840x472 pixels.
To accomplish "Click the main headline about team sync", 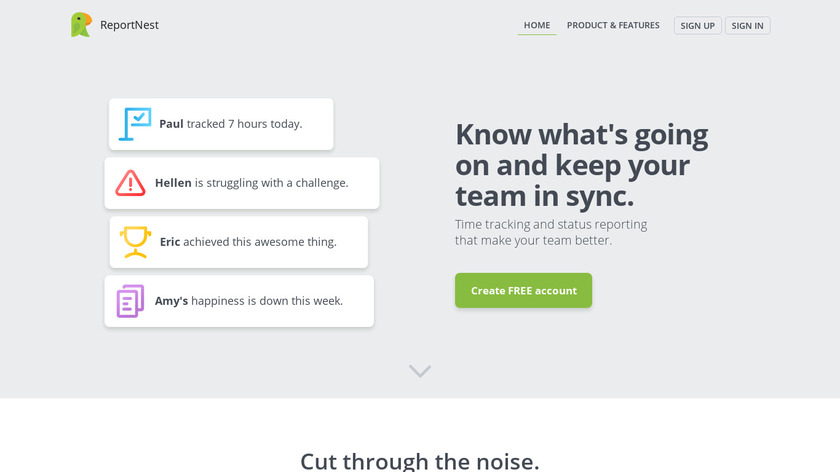I will coord(581,164).
